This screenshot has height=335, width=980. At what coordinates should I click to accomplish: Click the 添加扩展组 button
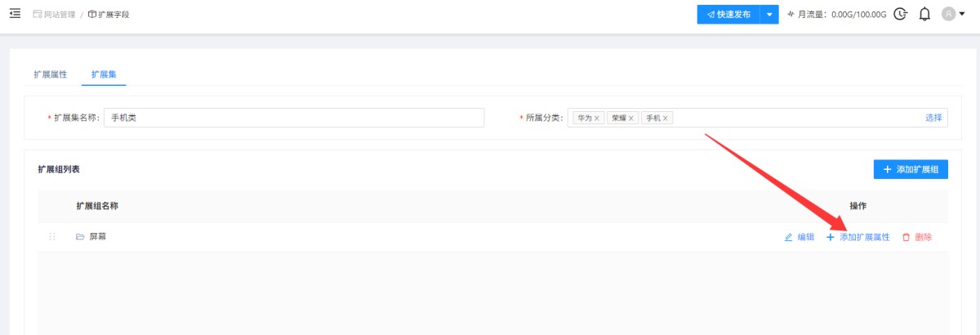click(x=911, y=170)
